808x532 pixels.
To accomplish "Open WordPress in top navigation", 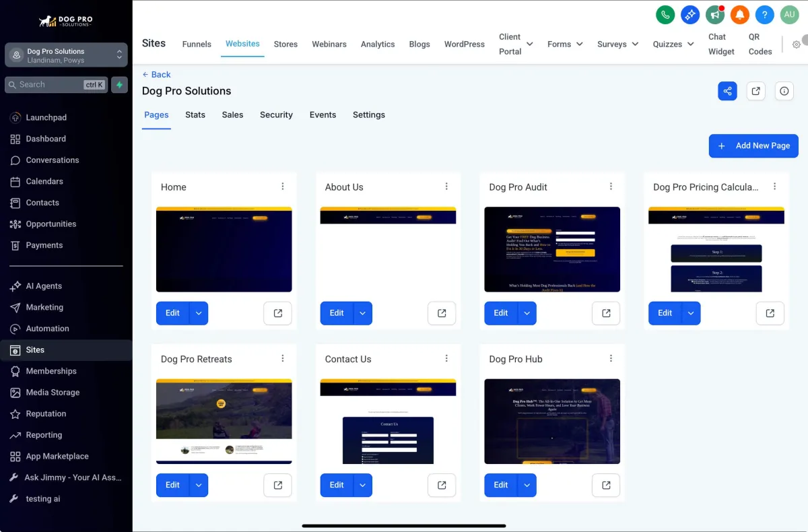I will (x=464, y=44).
